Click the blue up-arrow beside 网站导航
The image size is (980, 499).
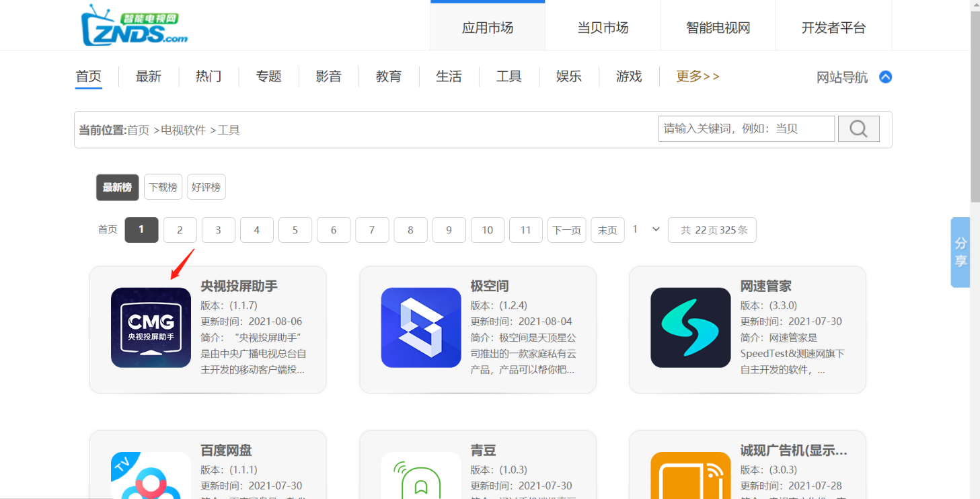886,77
